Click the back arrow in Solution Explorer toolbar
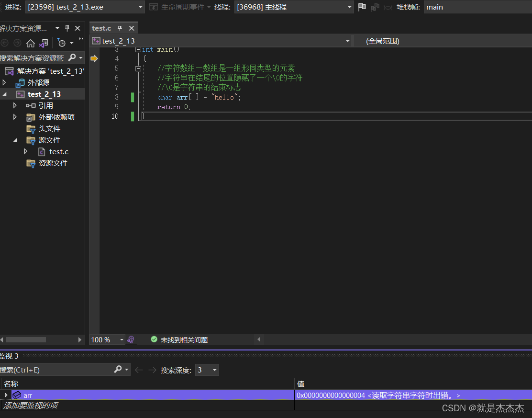Viewport: 532px width, 418px height. coord(5,43)
